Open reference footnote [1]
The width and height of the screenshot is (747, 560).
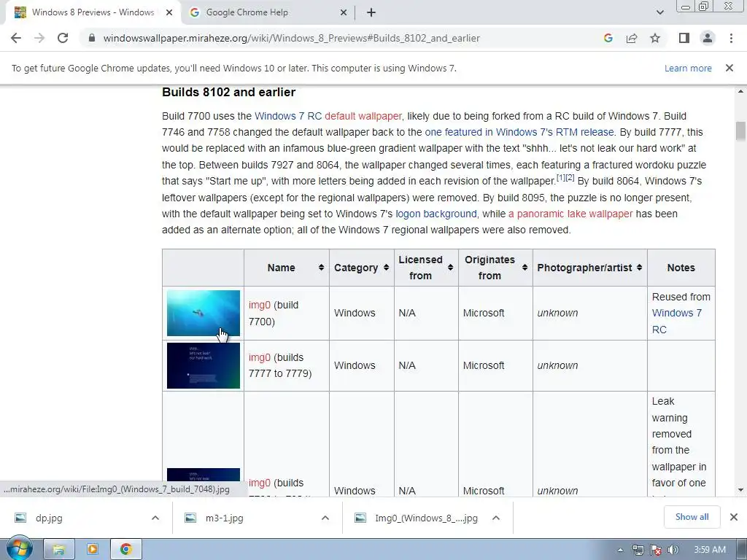click(561, 178)
